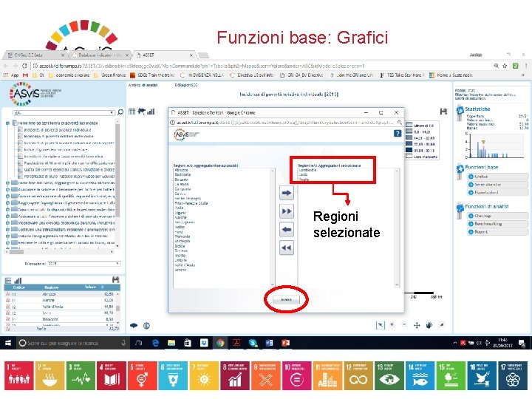
Task: Open Edge browser from the taskbar
Action: [155, 343]
